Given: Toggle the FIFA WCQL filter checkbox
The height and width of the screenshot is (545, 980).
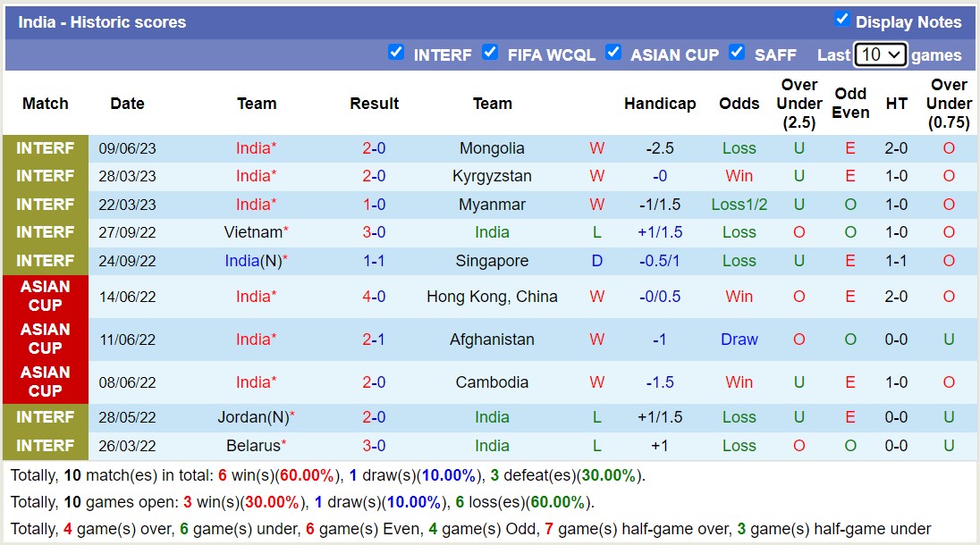Looking at the screenshot, I should click(490, 53).
